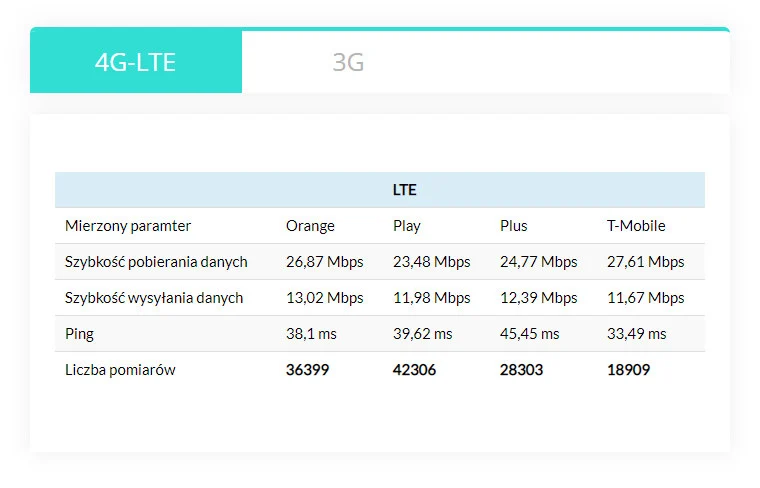Click the LTE table header
The image size is (760, 488).
[404, 190]
